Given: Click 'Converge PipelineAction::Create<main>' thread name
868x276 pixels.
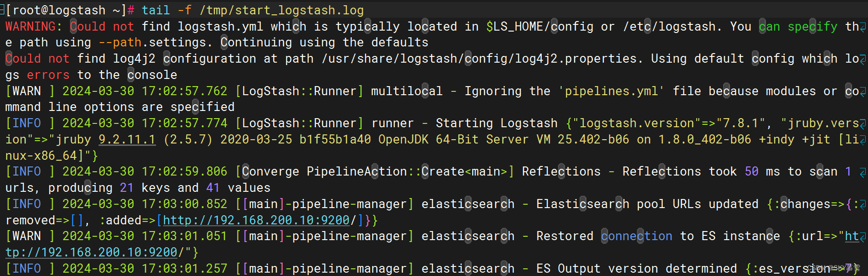Looking at the screenshot, I should (x=375, y=171).
